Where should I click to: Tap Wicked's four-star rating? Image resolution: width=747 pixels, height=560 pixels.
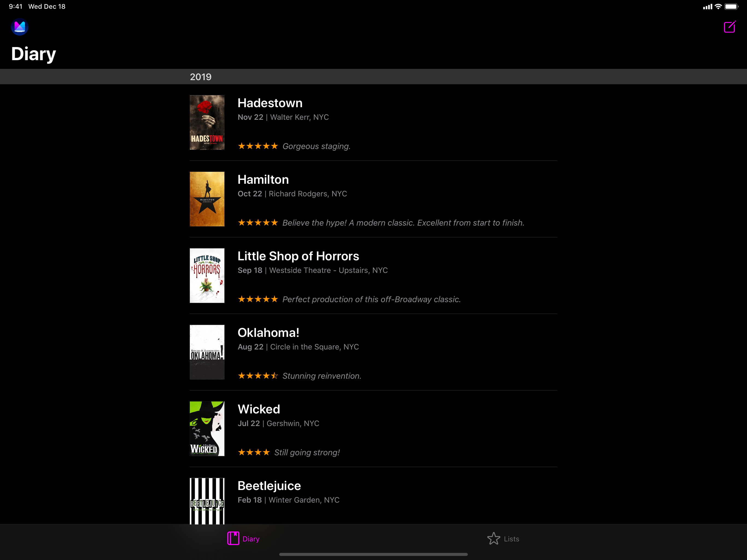[x=254, y=452]
